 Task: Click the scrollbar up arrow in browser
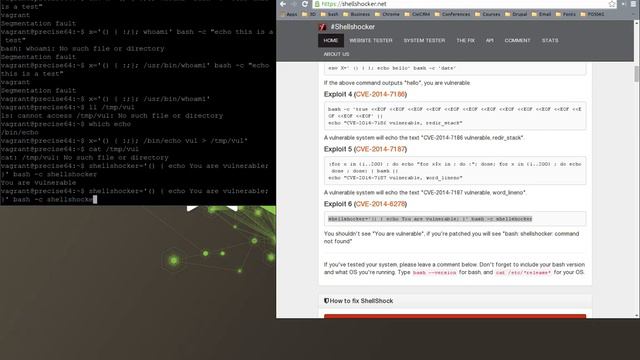coord(637,23)
